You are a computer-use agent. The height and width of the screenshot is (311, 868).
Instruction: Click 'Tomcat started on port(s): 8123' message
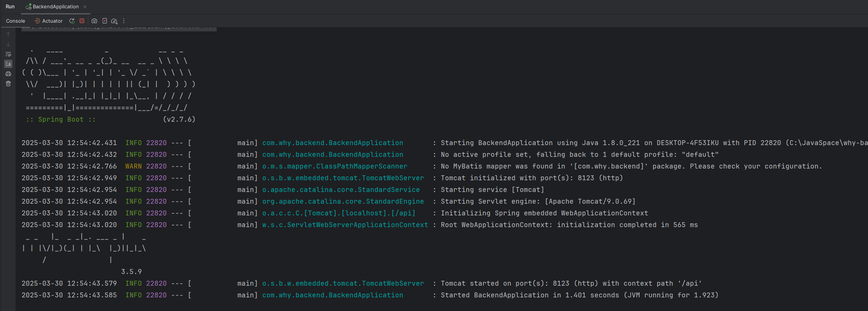(x=571, y=283)
